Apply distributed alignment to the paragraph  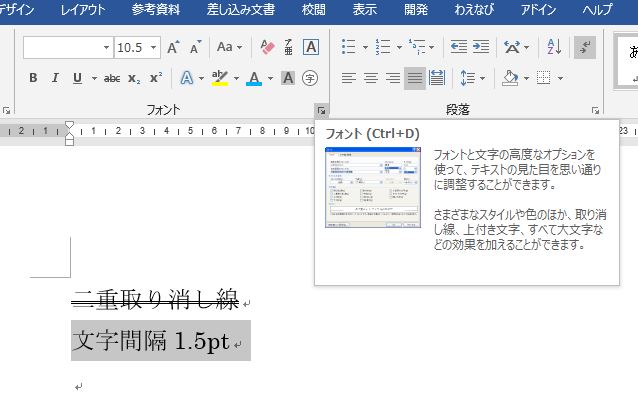click(437, 78)
